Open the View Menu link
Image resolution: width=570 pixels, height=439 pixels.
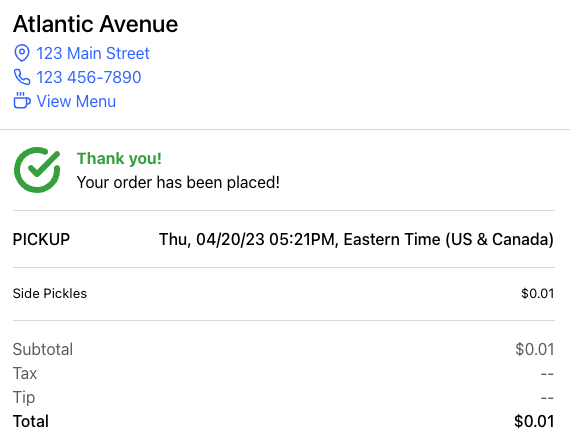tap(76, 101)
